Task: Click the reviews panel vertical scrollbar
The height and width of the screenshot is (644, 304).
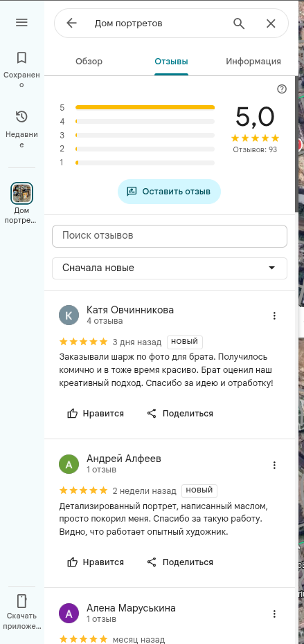Action: (297, 144)
